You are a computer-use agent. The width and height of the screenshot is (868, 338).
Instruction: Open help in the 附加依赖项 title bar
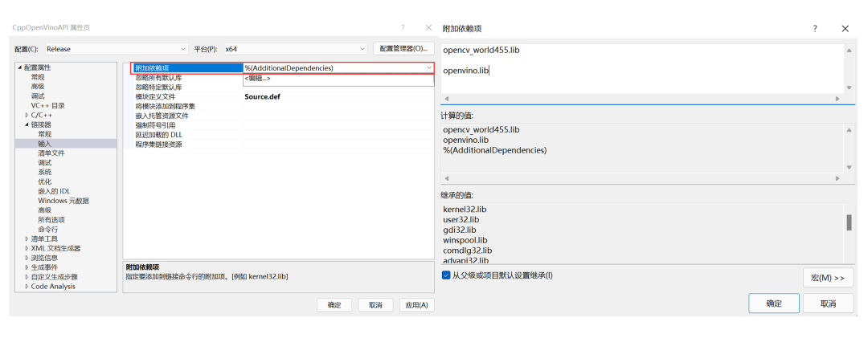(815, 29)
